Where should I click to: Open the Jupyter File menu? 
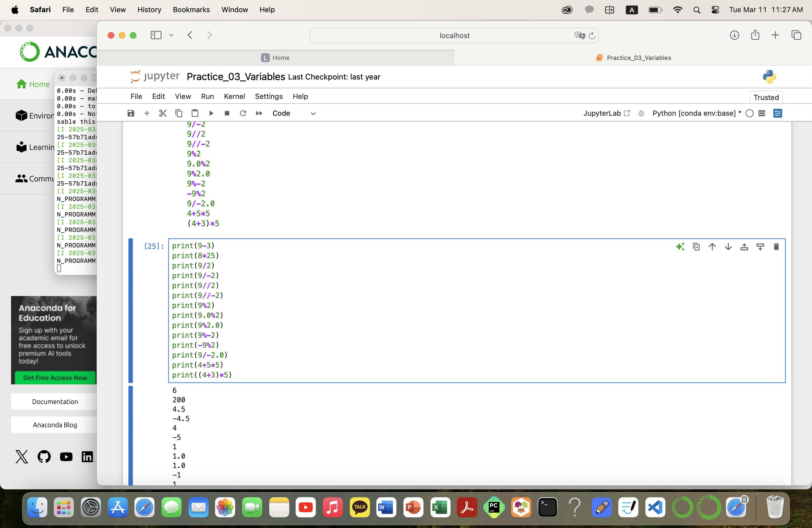(136, 96)
